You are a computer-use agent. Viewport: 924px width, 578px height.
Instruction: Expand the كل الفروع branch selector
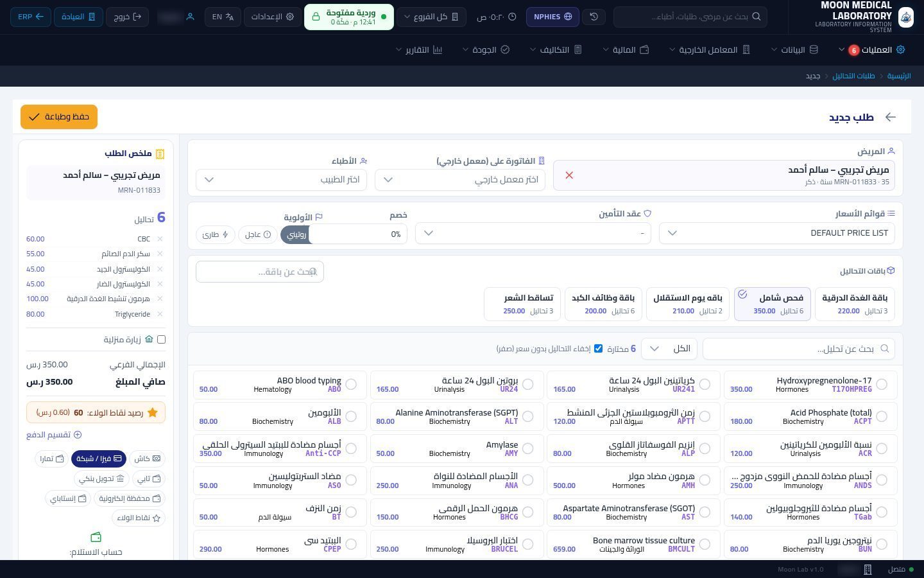(431, 17)
